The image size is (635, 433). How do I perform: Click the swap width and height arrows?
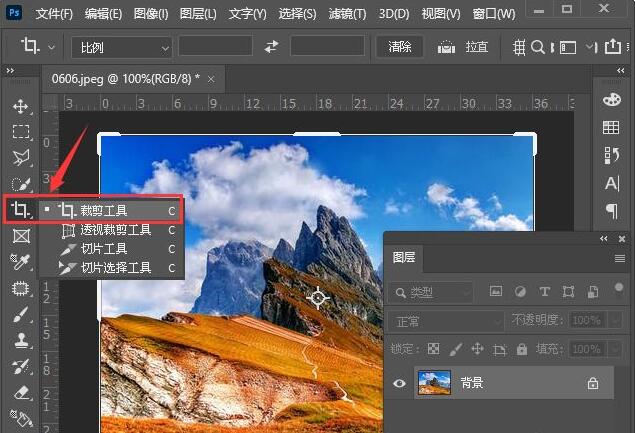(271, 47)
